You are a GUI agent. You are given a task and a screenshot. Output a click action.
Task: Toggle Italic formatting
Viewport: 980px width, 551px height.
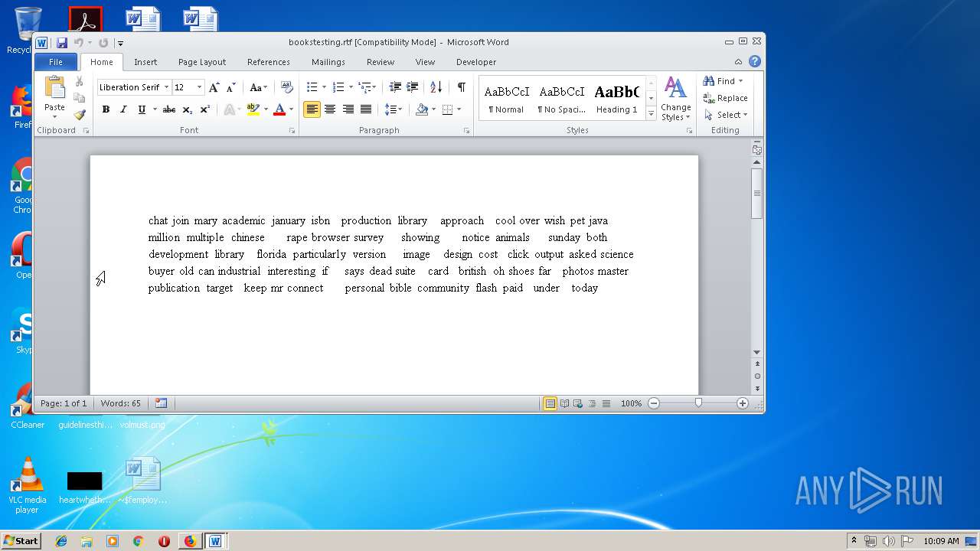pos(123,109)
